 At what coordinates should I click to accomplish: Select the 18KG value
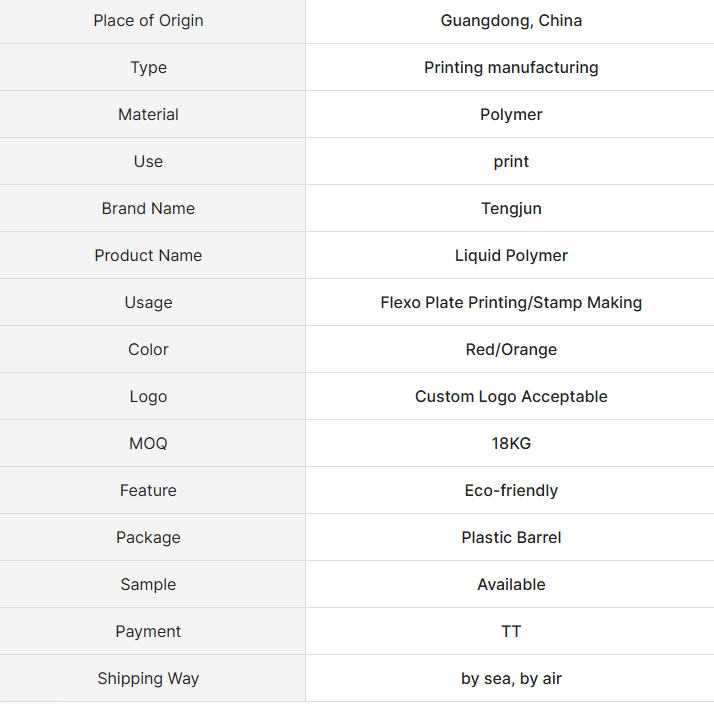511,444
